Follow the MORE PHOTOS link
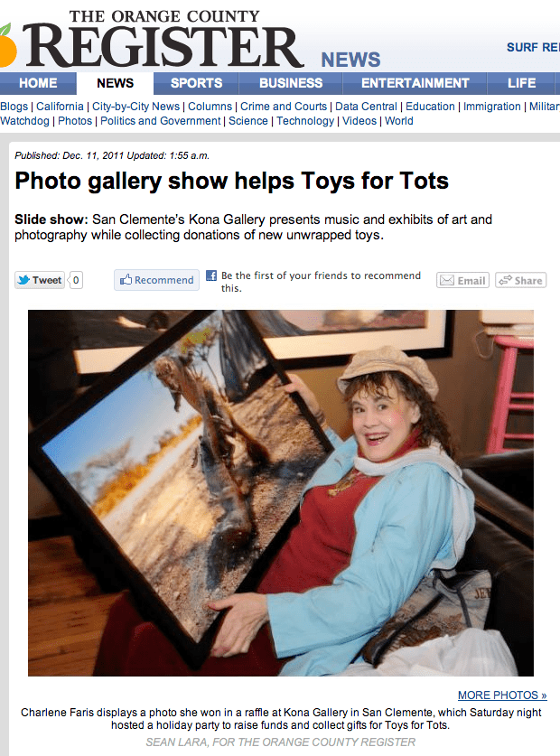This screenshot has height=756, width=560. pos(502,695)
